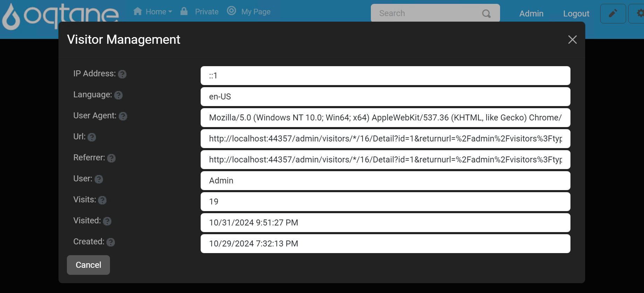Click the Language field showing en-US

(385, 97)
